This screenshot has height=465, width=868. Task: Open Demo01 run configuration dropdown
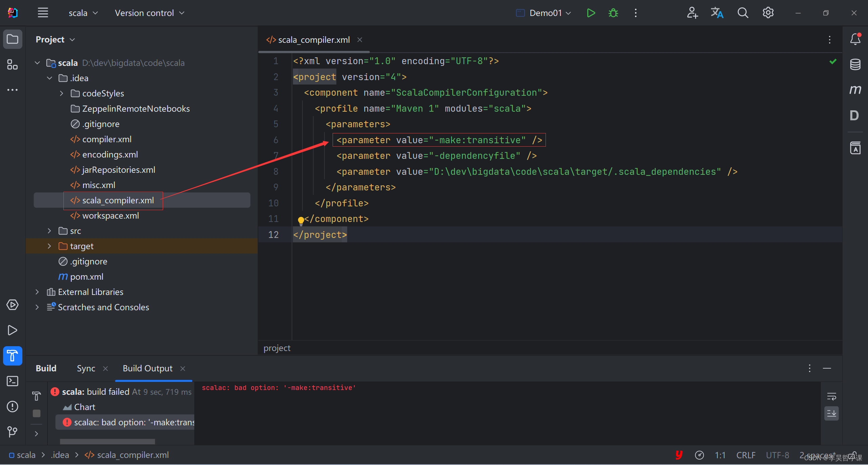coord(544,13)
